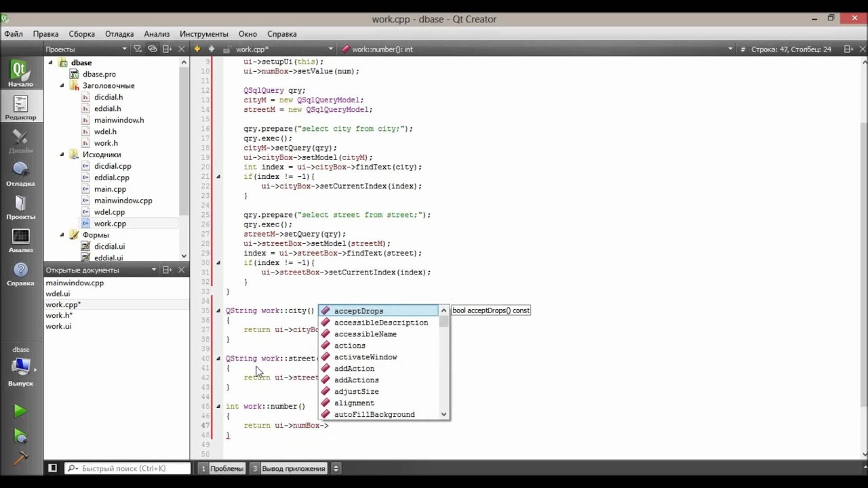
Task: Collapse the Заголовочные folder
Action: point(62,85)
